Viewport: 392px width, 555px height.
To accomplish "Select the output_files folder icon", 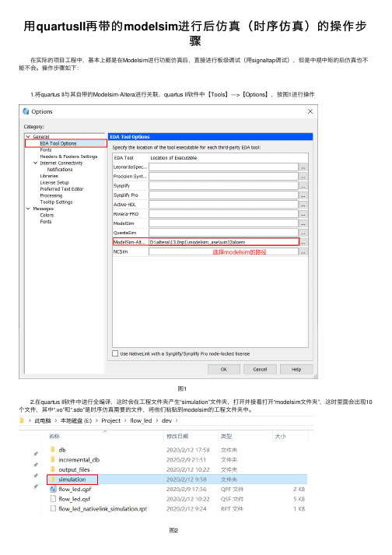I will pyautogui.click(x=53, y=469).
